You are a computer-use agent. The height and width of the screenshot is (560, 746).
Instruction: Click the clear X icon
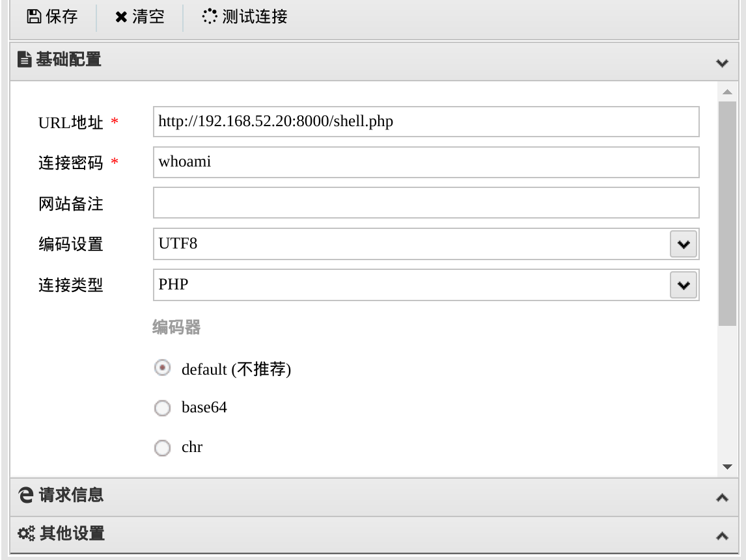[x=121, y=17]
